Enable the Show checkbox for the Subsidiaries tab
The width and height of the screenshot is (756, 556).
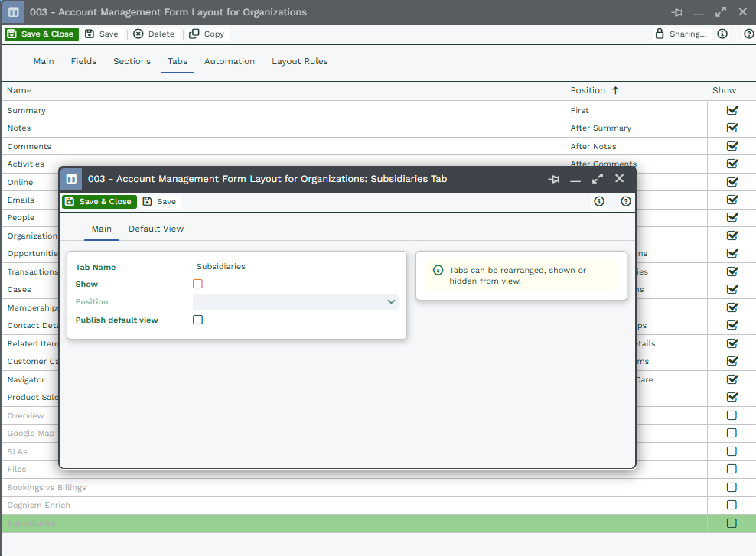[197, 284]
